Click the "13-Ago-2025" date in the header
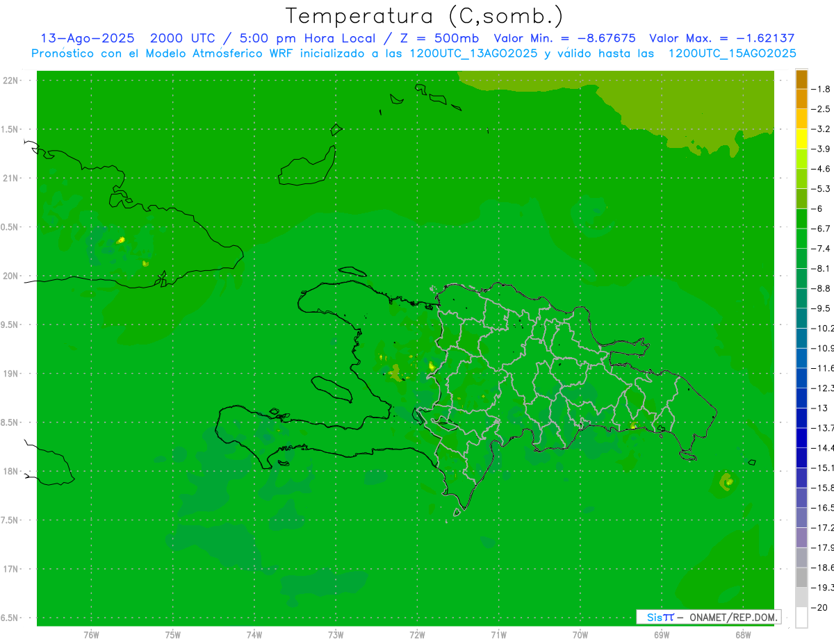Viewport: 834px width, 644px height. point(87,38)
